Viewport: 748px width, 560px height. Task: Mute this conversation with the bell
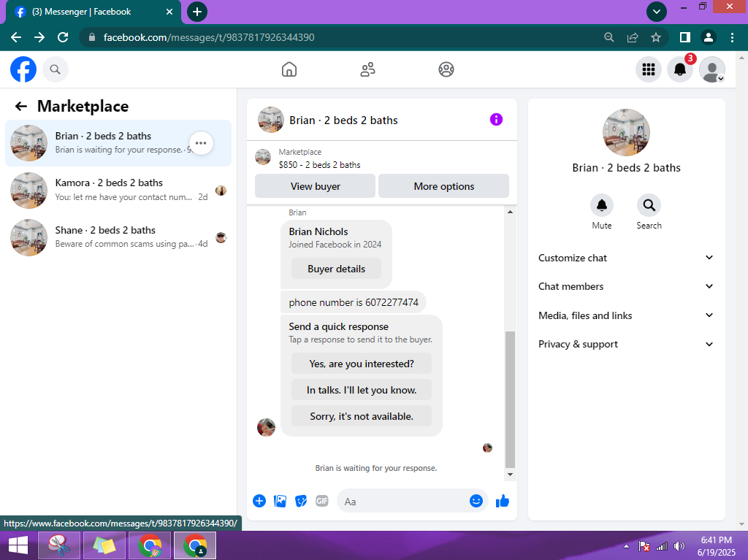point(602,206)
